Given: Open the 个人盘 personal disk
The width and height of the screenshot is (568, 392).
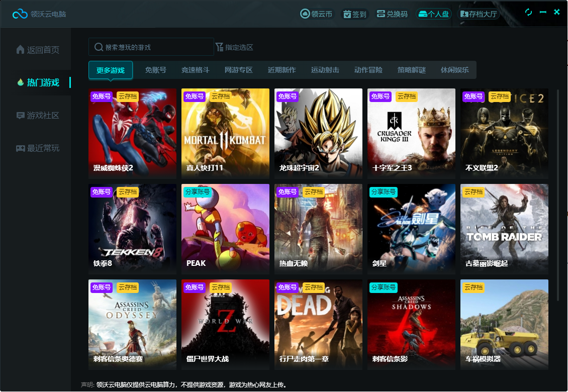Looking at the screenshot, I should pyautogui.click(x=434, y=14).
